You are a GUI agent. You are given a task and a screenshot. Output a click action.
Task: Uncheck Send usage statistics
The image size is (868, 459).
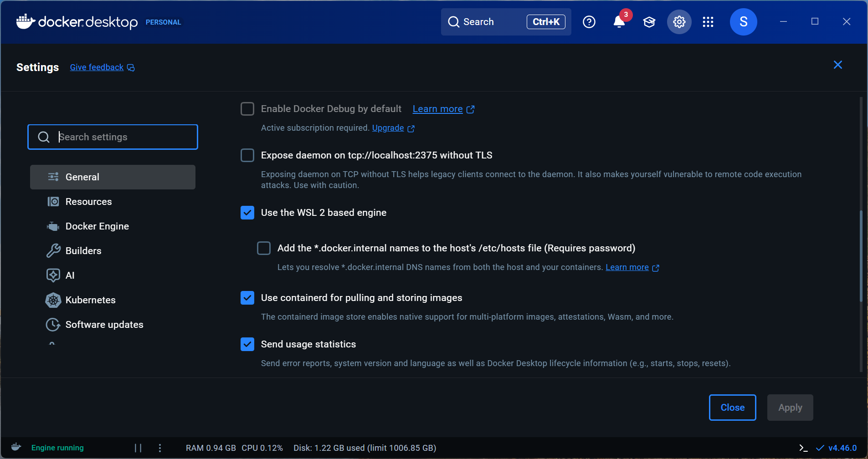[x=247, y=344]
